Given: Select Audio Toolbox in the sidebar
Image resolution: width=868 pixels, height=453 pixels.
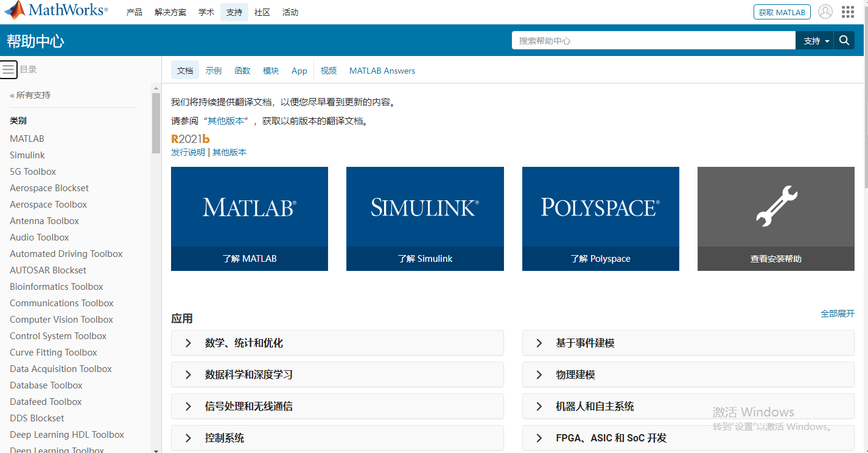Looking at the screenshot, I should coord(40,237).
